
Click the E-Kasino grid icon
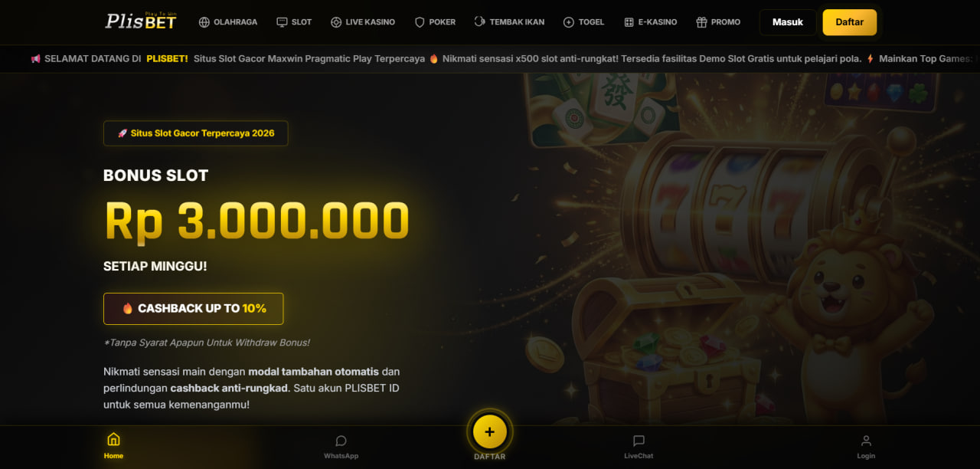pos(629,22)
